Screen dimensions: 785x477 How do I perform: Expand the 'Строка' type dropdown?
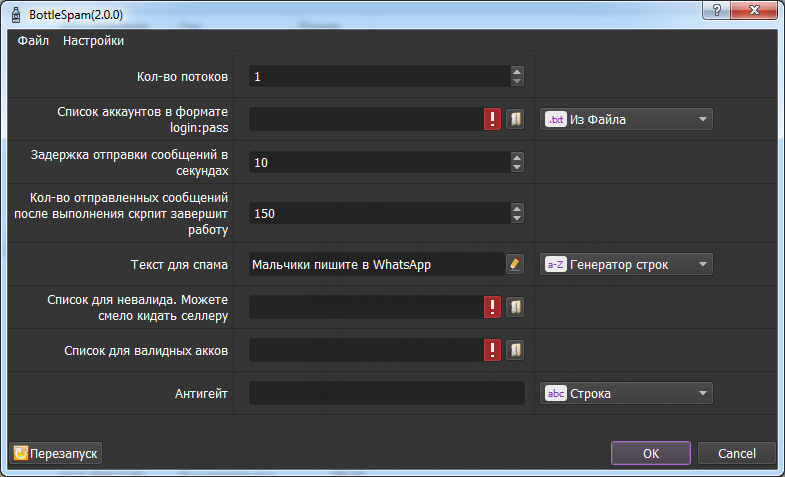[x=626, y=393]
